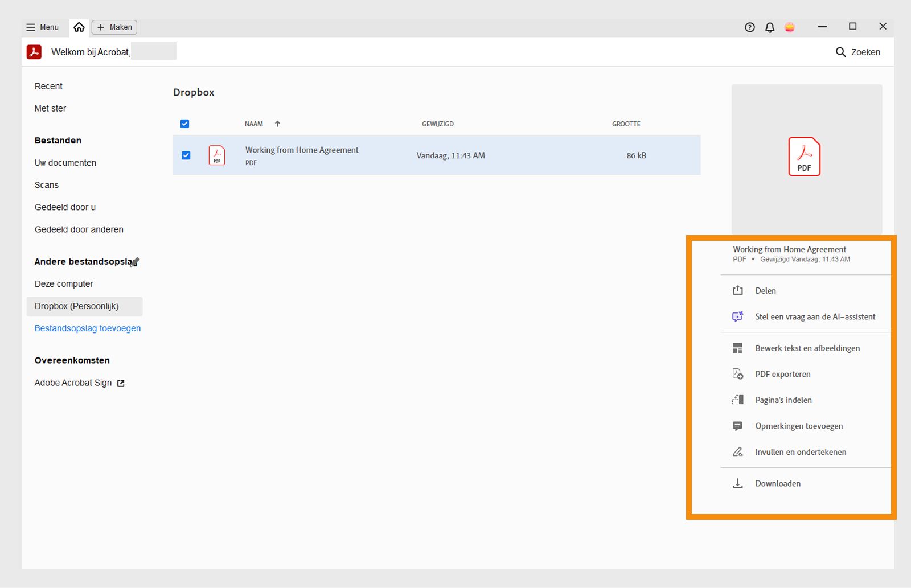Click the Pagina's indelen icon
The height and width of the screenshot is (588, 911).
click(738, 400)
